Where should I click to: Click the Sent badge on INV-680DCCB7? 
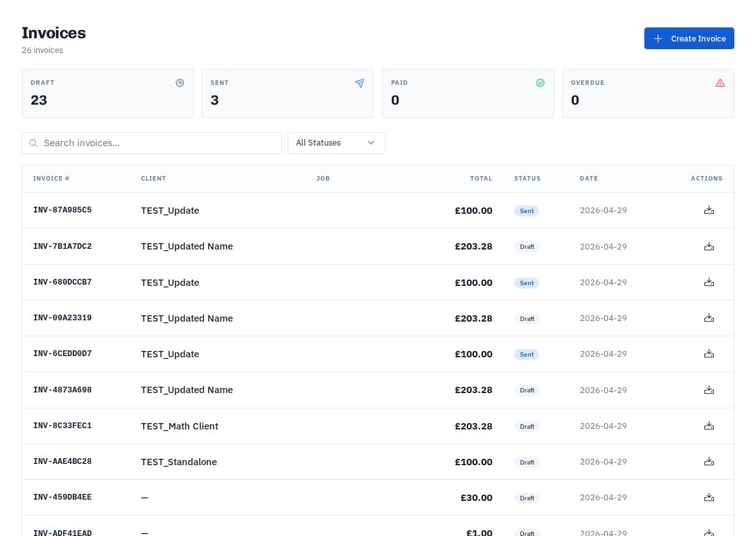coord(526,283)
